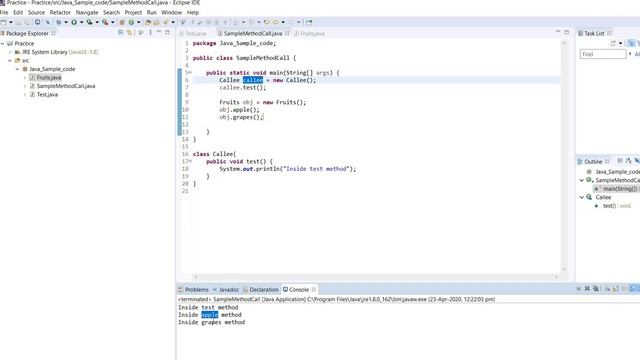This screenshot has height=360, width=640.
Task: Click 'Inside grapes method' console line
Action: click(x=211, y=322)
